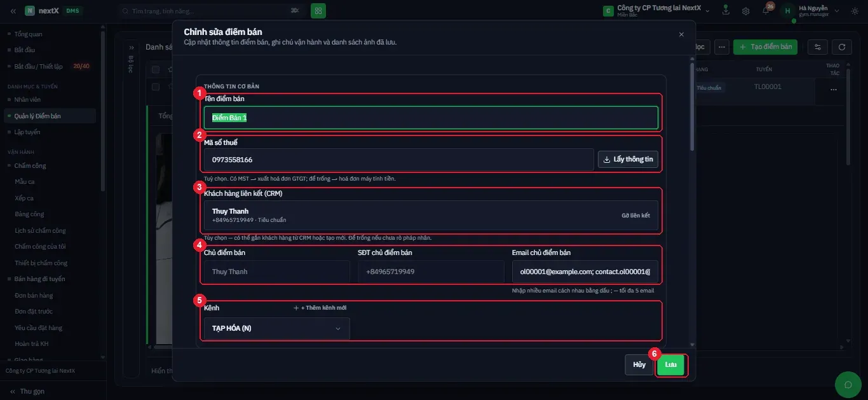Viewport: 868px width, 400px height.
Task: Open the settings gear icon
Action: pyautogui.click(x=745, y=11)
